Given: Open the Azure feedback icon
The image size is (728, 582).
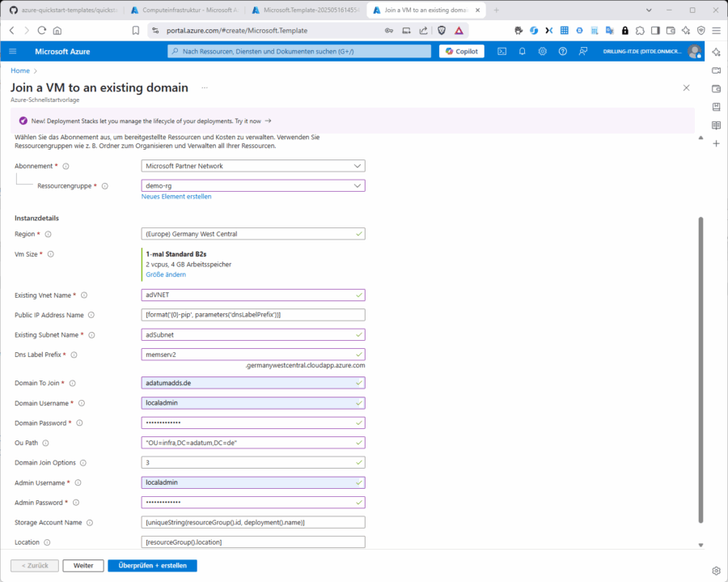Looking at the screenshot, I should click(x=583, y=52).
